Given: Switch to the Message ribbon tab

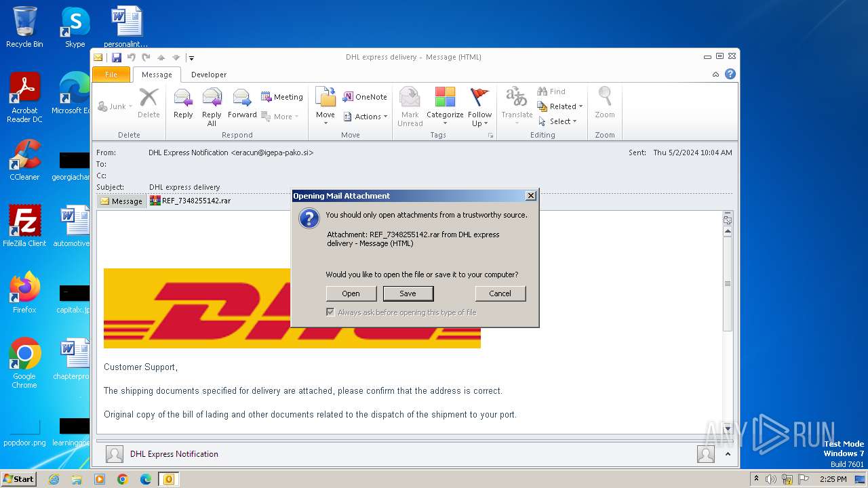Looking at the screenshot, I should point(157,75).
